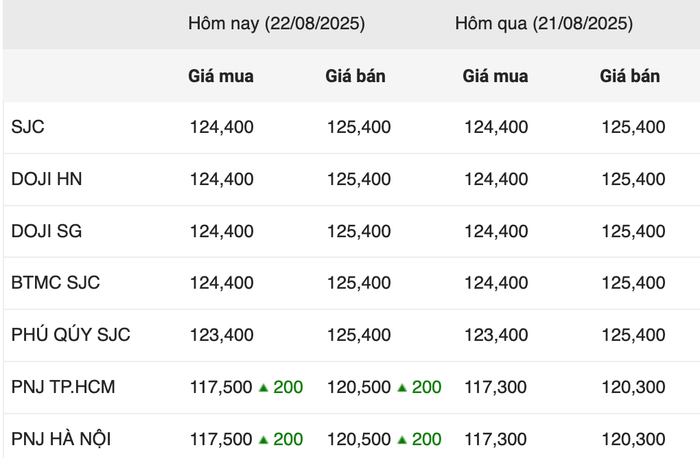700x458 pixels.
Task: Click SJC today's sell price 125,400
Action: pos(359,127)
